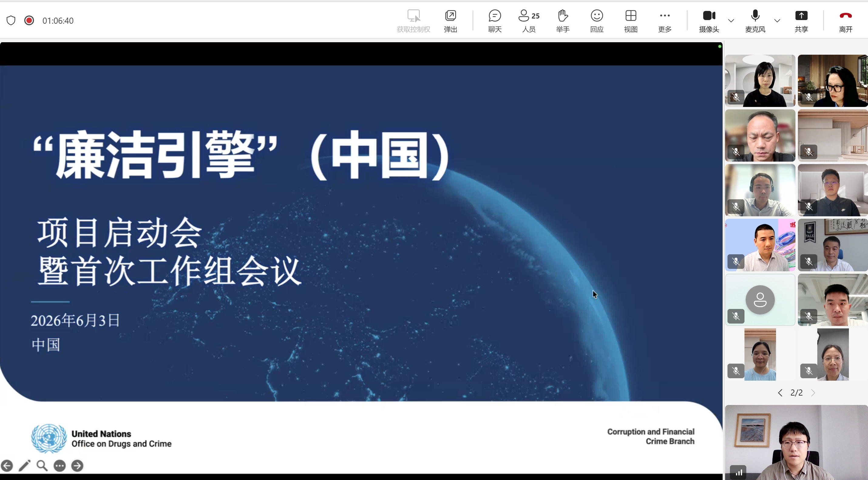Image resolution: width=868 pixels, height=480 pixels.
Task: Click the 2/2 page indicator
Action: [x=797, y=393]
